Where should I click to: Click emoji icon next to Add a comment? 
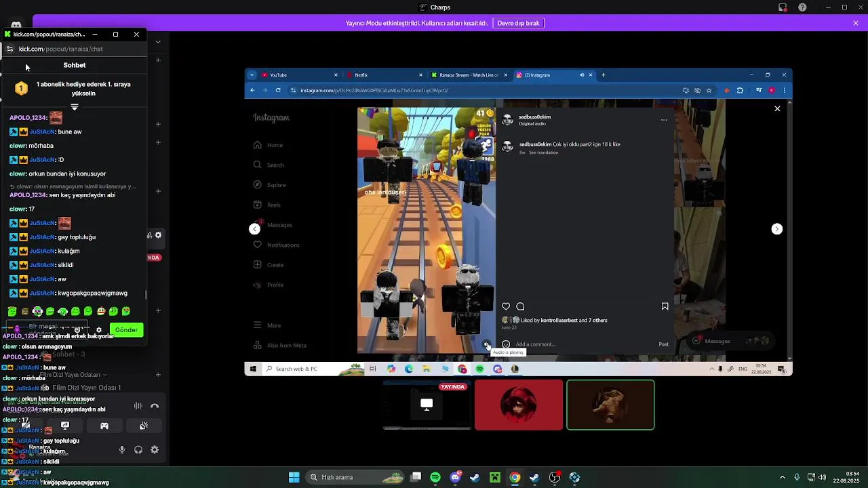(506, 344)
